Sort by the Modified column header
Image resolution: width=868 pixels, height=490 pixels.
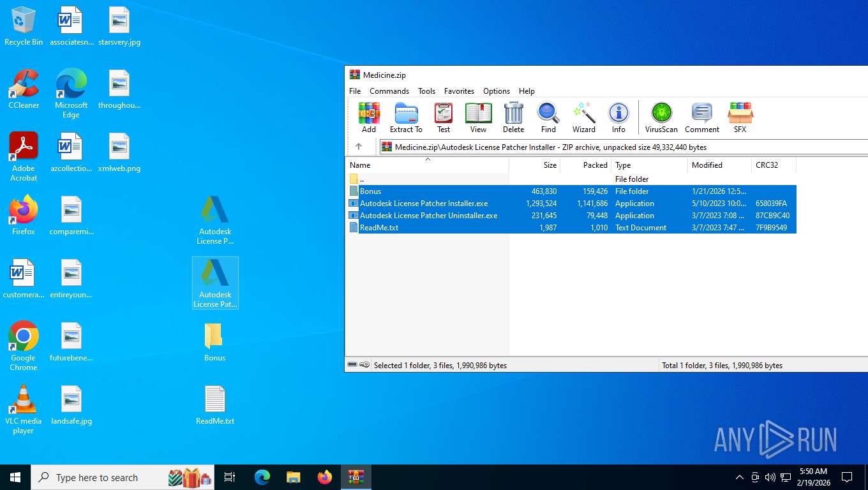tap(720, 165)
